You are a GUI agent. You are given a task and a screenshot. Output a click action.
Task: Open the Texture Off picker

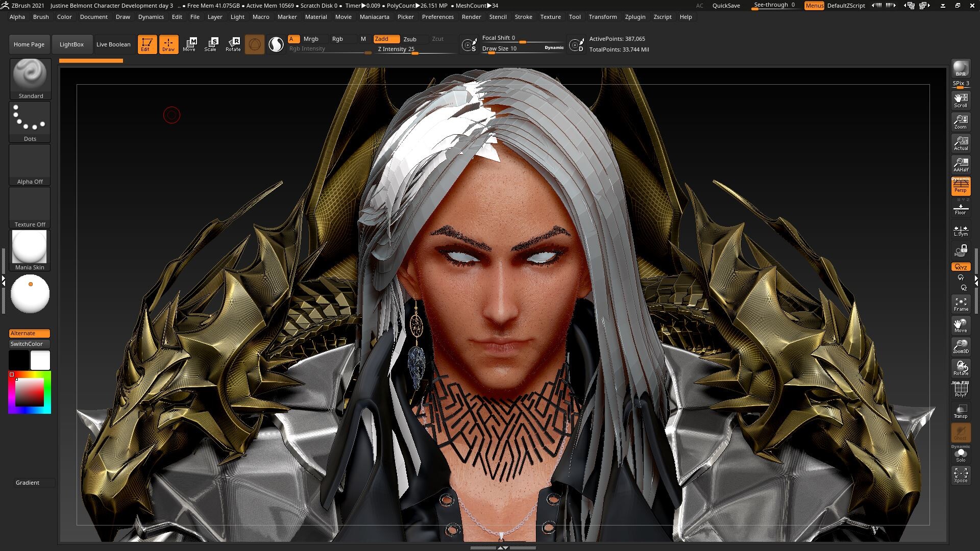[x=30, y=208]
